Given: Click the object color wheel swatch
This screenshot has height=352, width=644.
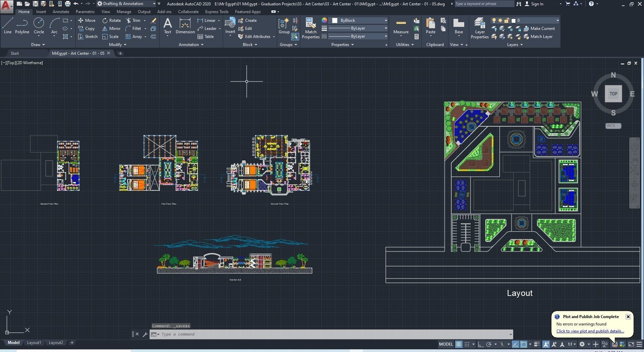Looking at the screenshot, I should (x=324, y=20).
